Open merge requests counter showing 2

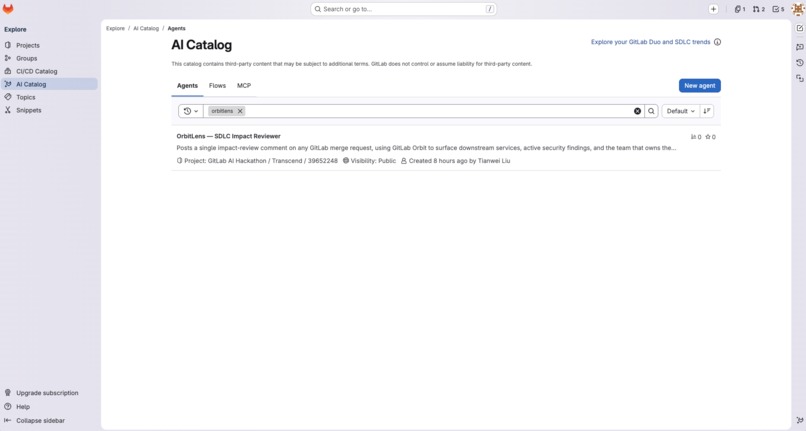[x=759, y=9]
